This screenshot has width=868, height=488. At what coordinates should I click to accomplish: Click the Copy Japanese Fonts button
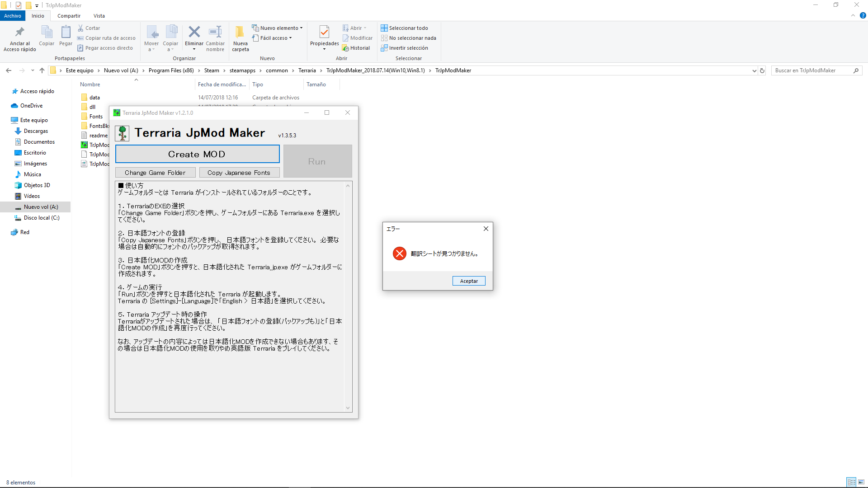[x=239, y=173]
